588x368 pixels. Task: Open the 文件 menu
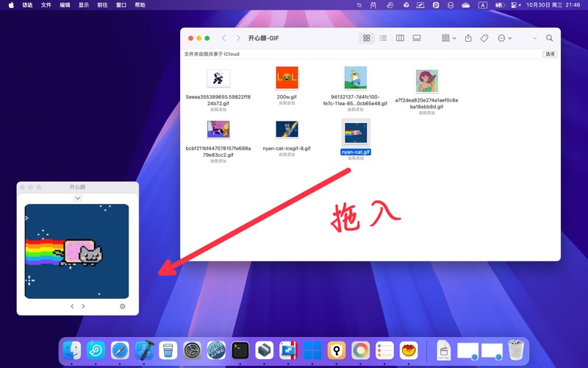[46, 5]
